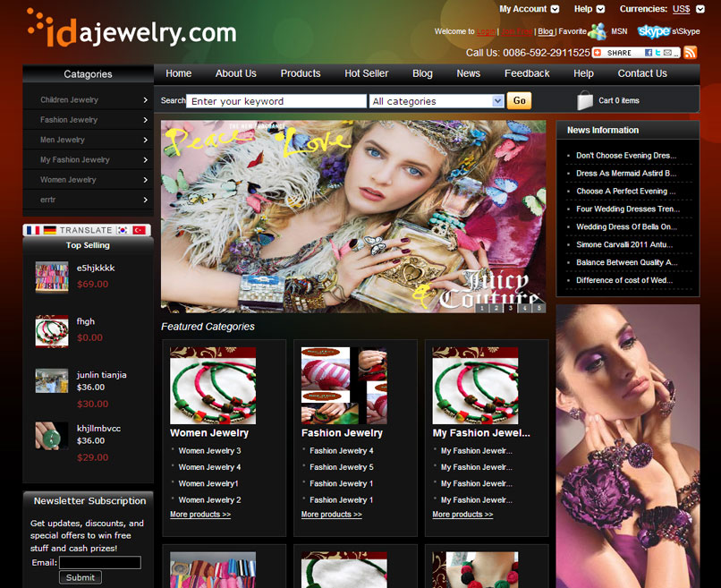Screen dimensions: 721x588
Task: Click the red plus Share icon
Action: click(x=598, y=53)
